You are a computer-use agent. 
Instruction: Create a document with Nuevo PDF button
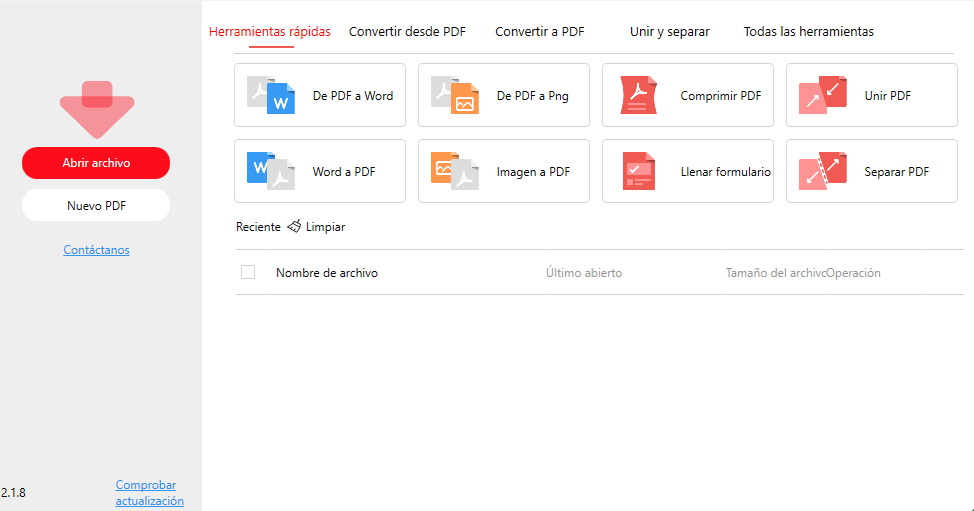click(96, 206)
